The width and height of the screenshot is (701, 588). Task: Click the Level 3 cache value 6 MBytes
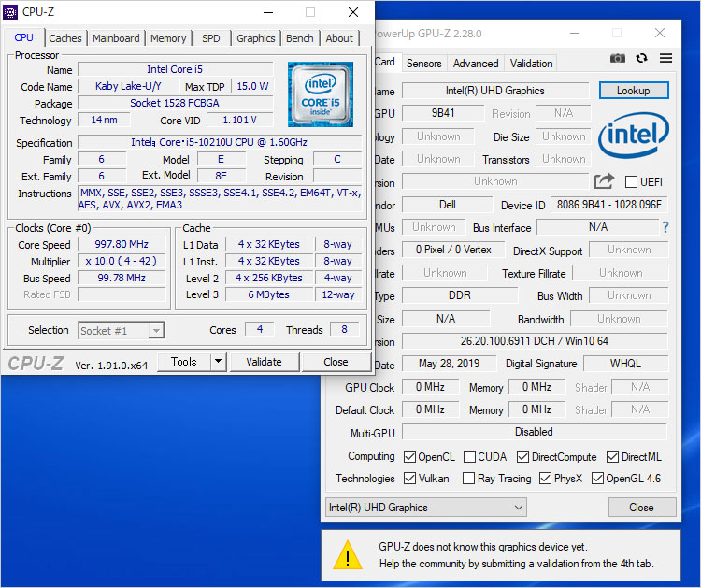point(268,294)
